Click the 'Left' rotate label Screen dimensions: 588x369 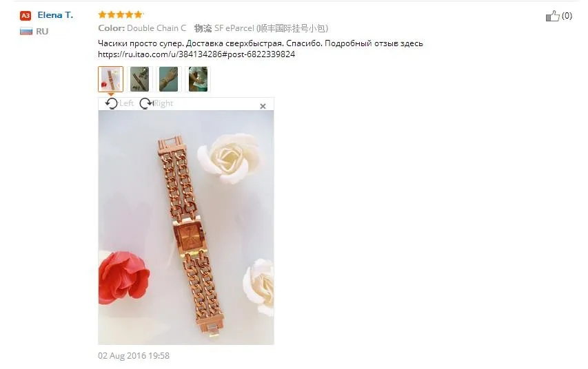[127, 103]
